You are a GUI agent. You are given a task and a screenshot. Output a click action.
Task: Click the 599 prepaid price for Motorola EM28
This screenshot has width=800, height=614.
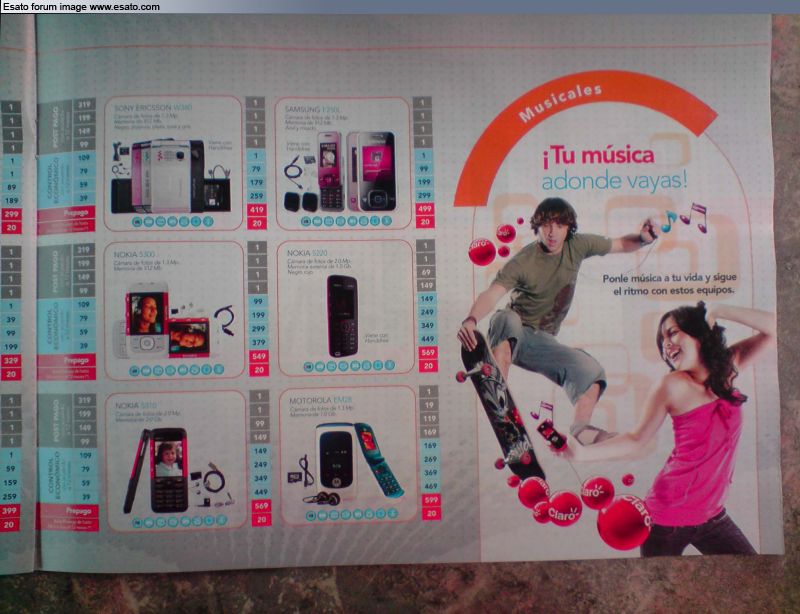pyautogui.click(x=431, y=500)
